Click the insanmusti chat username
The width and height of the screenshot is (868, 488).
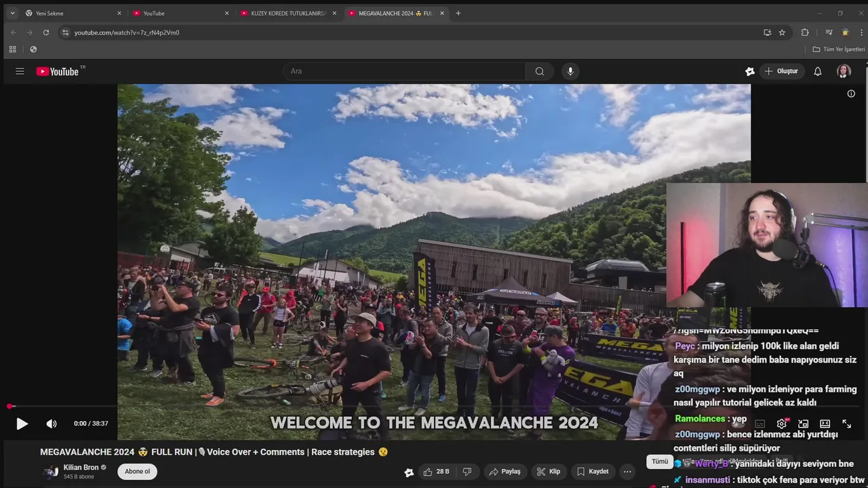point(707,480)
